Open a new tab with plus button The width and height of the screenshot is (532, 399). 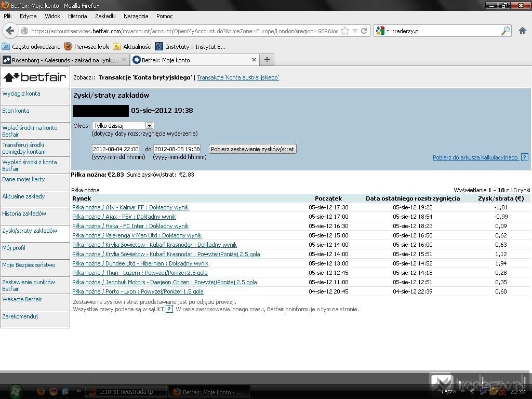pyautogui.click(x=267, y=60)
